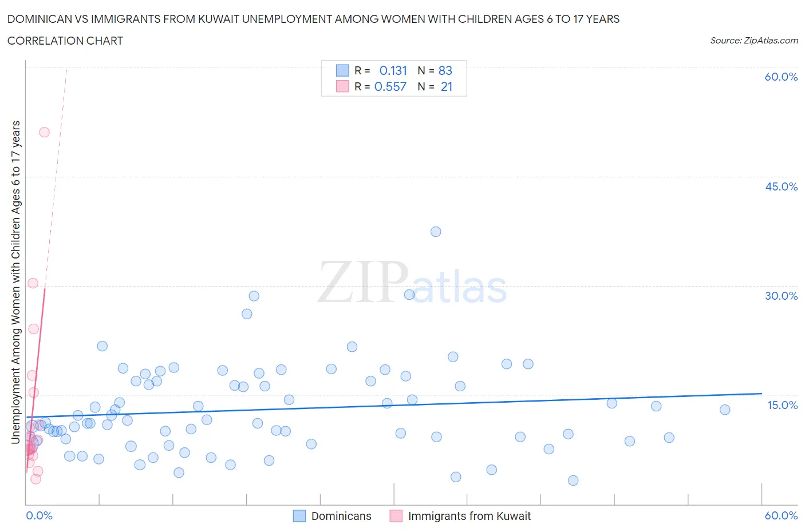The width and height of the screenshot is (805, 532).
Task: Click the blue Dominicans trend line
Action: coord(394,405)
